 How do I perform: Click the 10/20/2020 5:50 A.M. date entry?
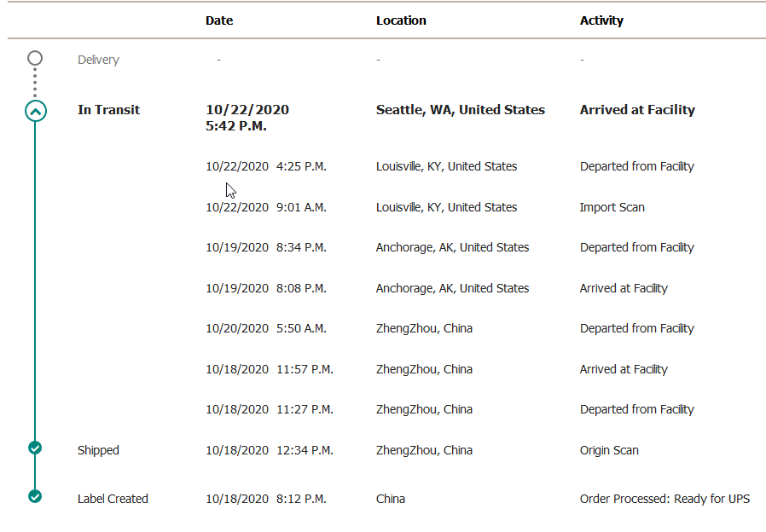[x=266, y=328]
